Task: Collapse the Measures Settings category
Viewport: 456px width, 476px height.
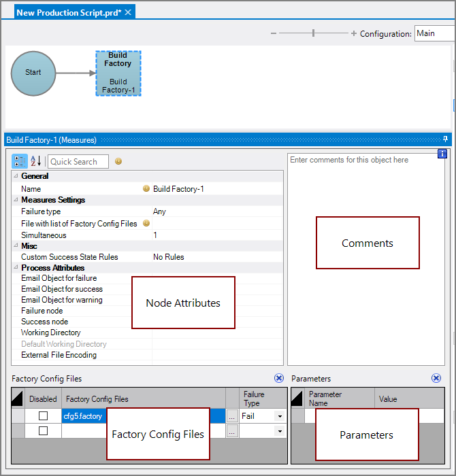Action: (x=16, y=200)
